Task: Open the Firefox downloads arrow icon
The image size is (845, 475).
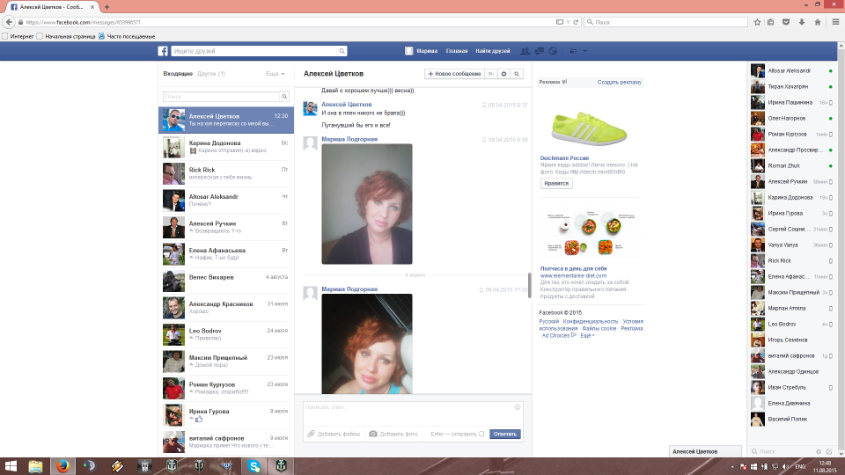Action: pos(802,22)
